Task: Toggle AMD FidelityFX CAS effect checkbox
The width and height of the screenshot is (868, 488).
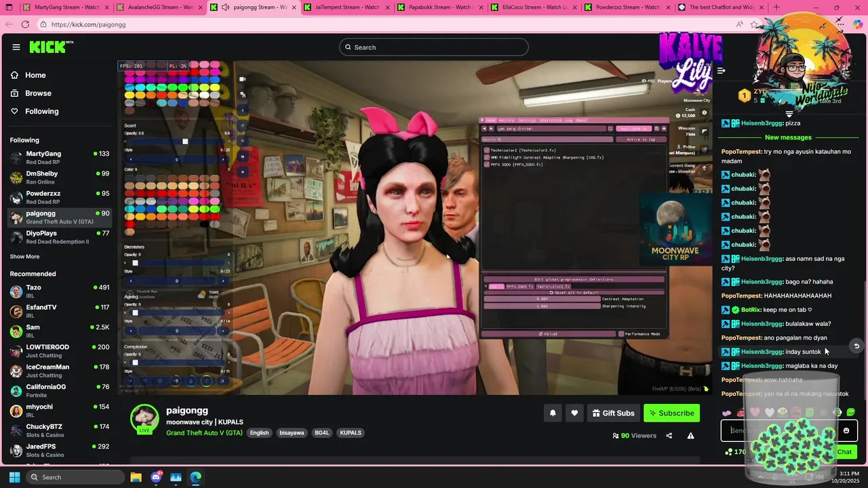Action: click(x=486, y=157)
